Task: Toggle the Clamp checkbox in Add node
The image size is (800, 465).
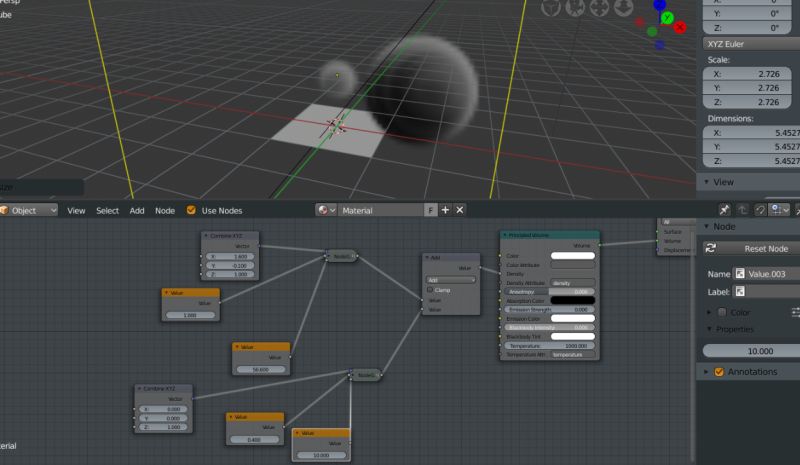Action: tap(430, 290)
